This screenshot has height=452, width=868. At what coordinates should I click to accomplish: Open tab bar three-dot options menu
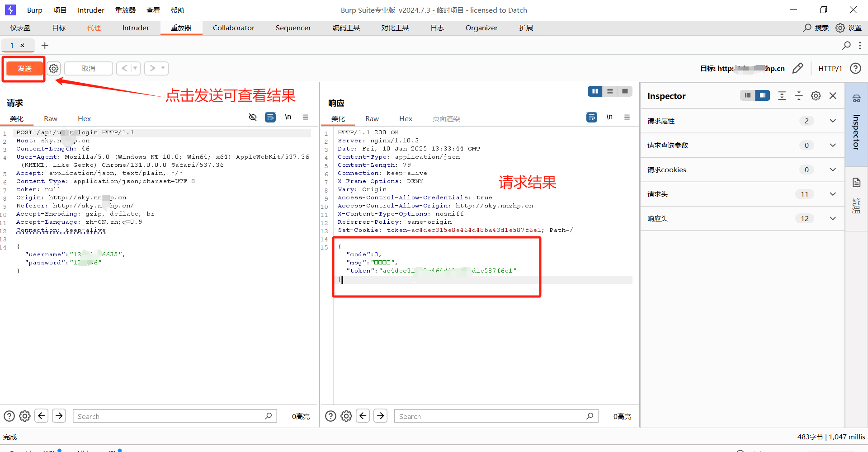(860, 45)
